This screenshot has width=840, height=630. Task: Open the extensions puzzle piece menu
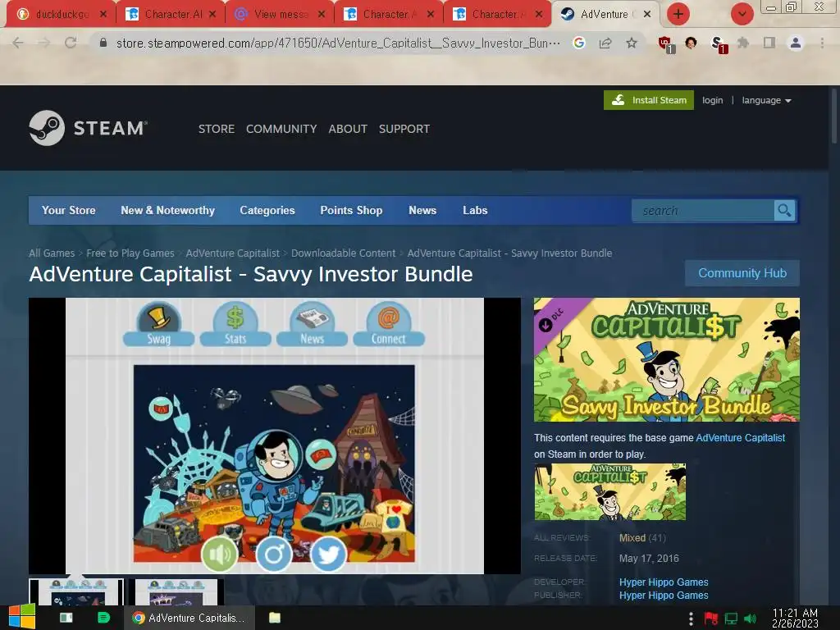[743, 43]
